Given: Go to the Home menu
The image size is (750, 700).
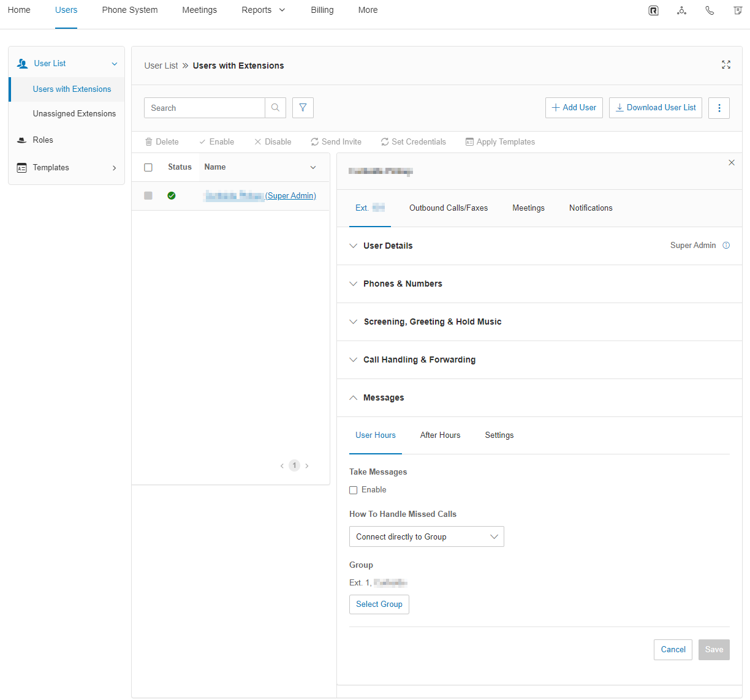Looking at the screenshot, I should pos(19,10).
